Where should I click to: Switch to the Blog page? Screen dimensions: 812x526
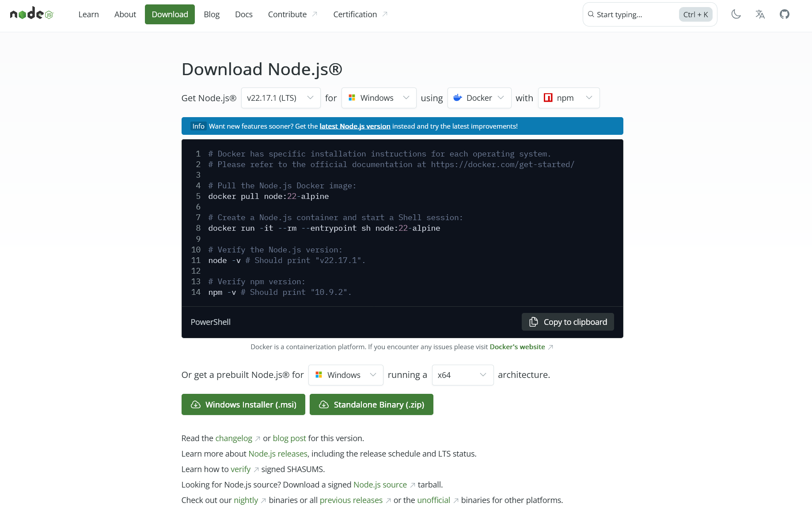click(x=212, y=14)
